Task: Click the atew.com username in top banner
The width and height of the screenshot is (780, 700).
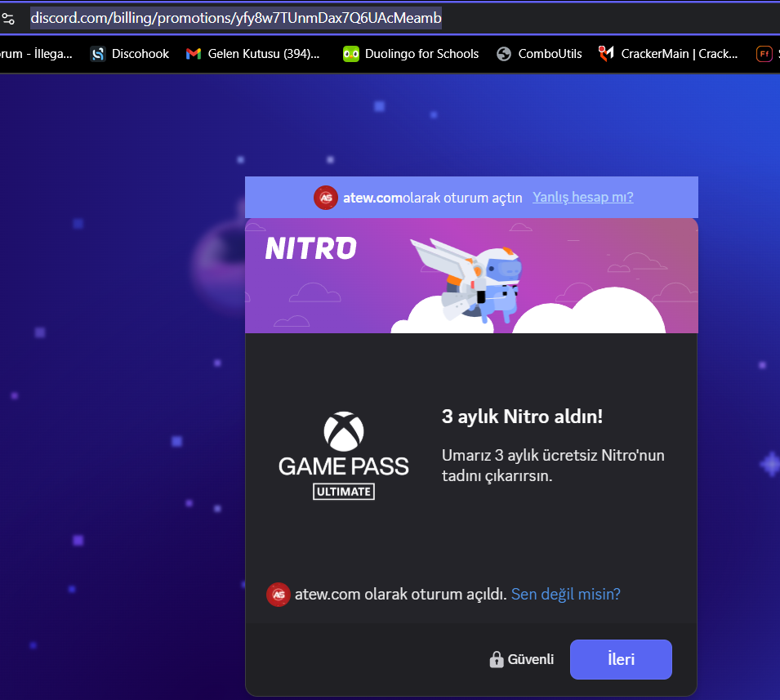Action: [x=372, y=198]
